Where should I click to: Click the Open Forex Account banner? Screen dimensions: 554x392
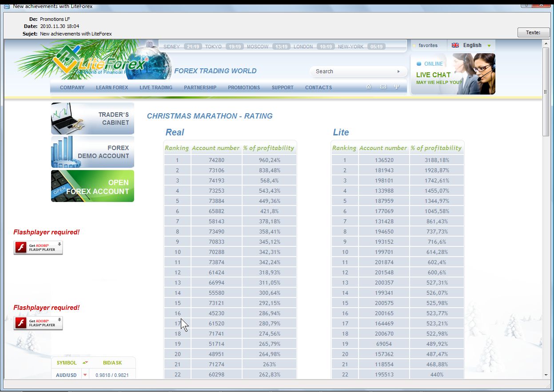click(x=92, y=186)
